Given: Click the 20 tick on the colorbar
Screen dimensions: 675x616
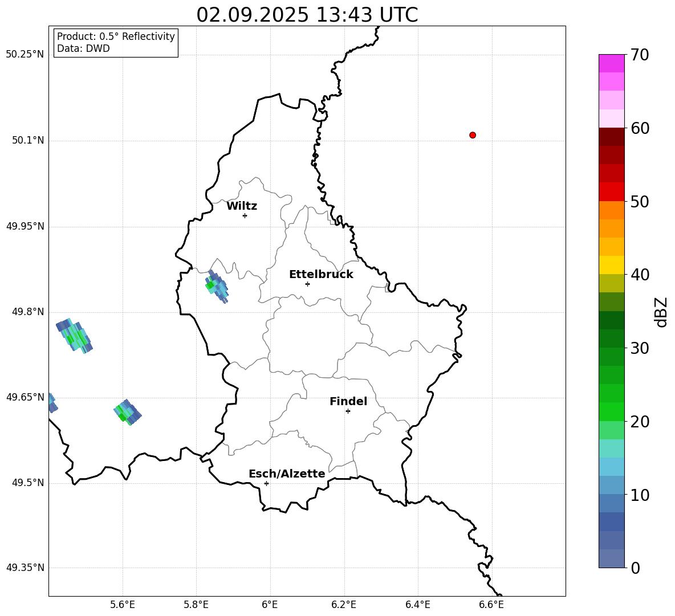Looking at the screenshot, I should coord(640,421).
